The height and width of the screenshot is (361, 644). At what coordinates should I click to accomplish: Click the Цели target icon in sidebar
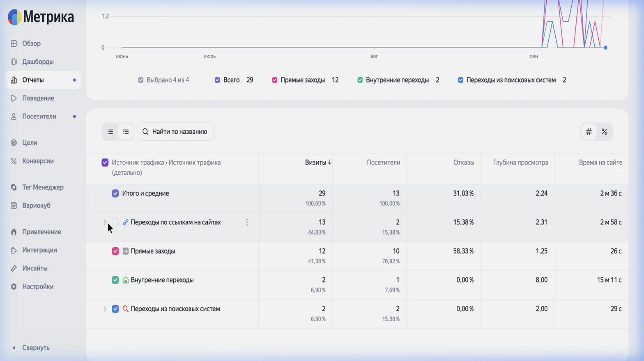[x=14, y=143]
